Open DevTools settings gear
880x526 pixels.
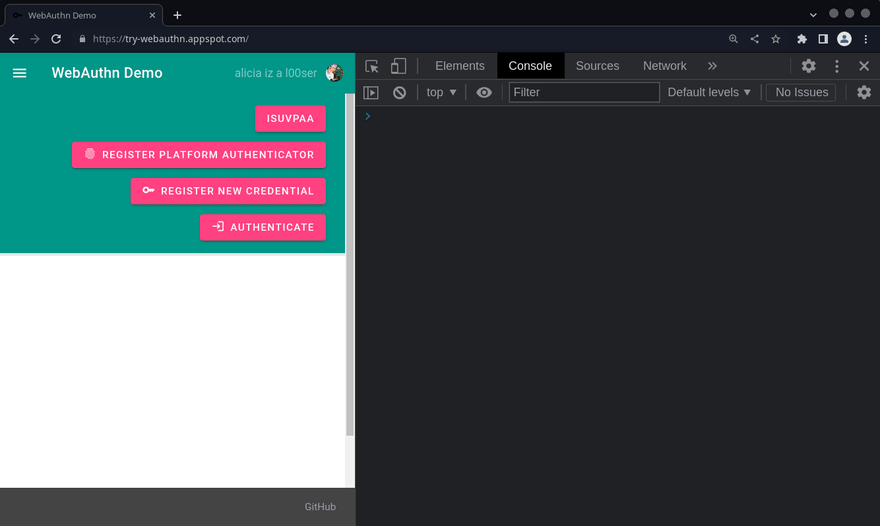(x=808, y=66)
